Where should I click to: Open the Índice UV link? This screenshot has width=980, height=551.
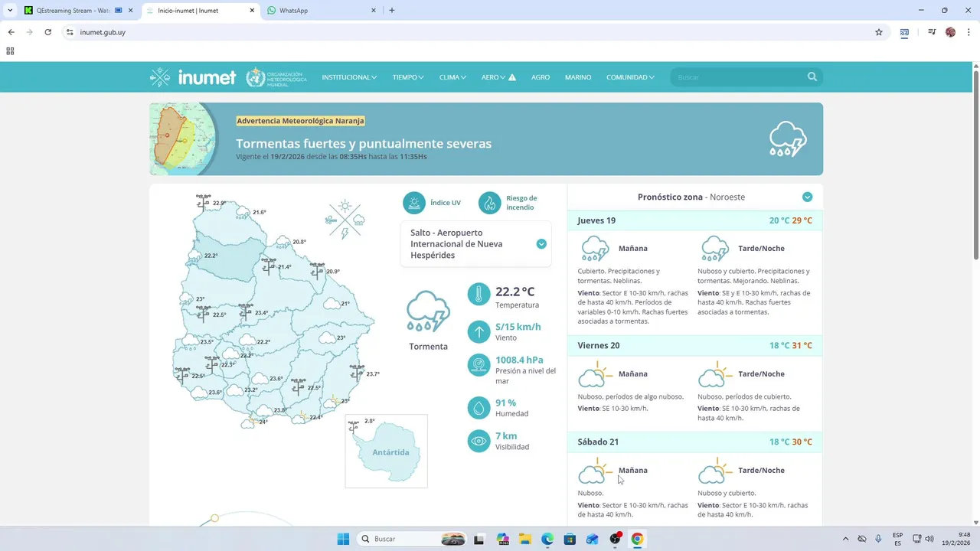(446, 203)
